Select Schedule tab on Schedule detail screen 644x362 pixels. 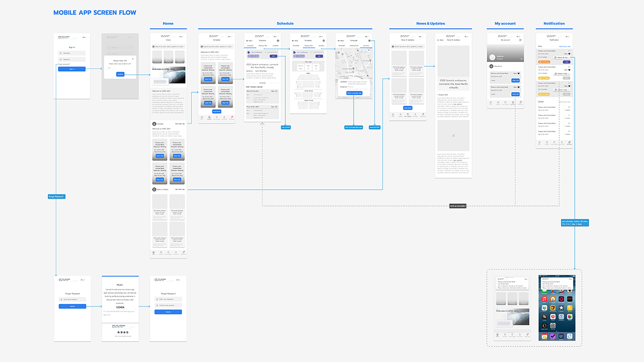[250, 46]
